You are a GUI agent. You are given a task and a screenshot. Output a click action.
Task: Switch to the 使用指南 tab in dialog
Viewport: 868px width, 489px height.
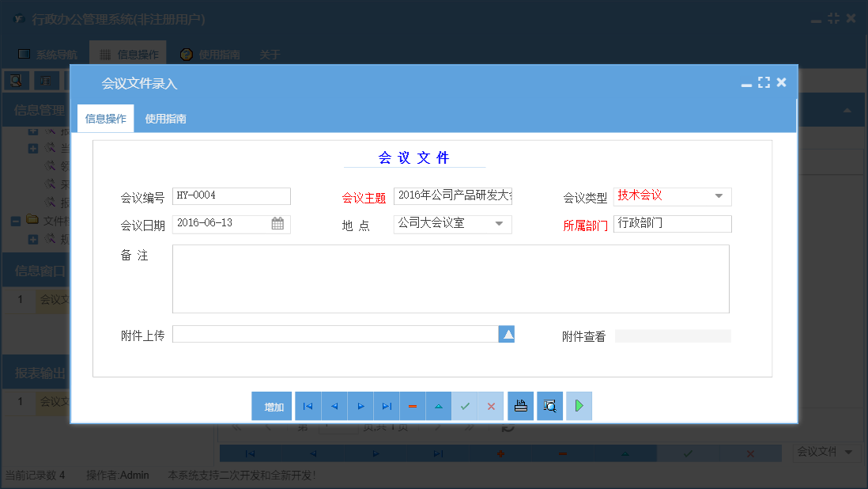click(x=164, y=118)
